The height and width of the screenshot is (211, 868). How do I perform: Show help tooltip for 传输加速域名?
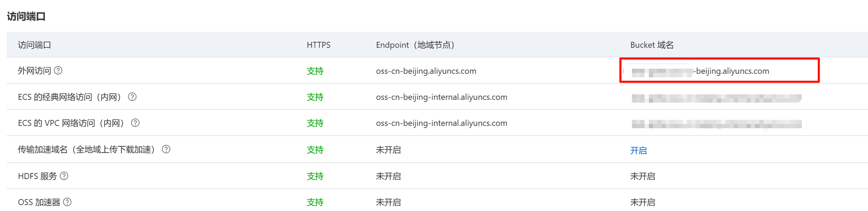pos(166,149)
